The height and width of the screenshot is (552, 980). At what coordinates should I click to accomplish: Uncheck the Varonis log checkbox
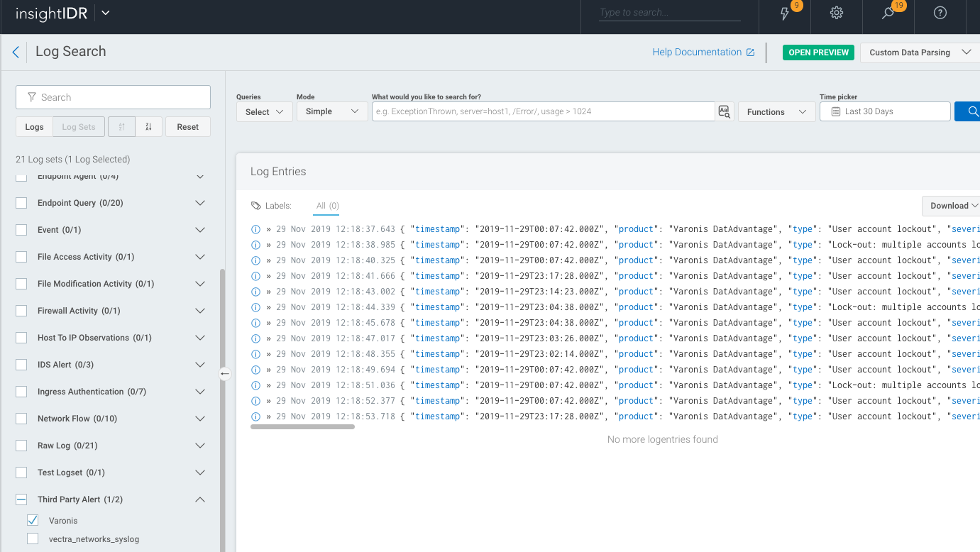coord(33,520)
